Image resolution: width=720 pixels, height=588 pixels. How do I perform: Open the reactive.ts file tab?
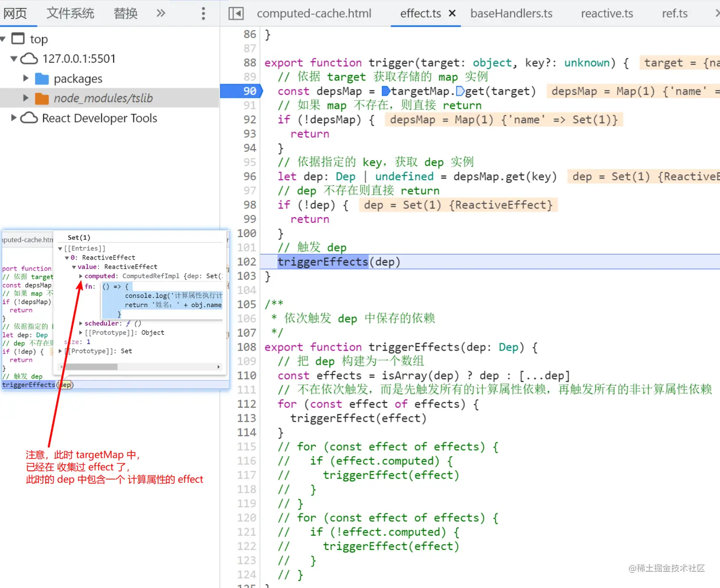[x=607, y=13]
